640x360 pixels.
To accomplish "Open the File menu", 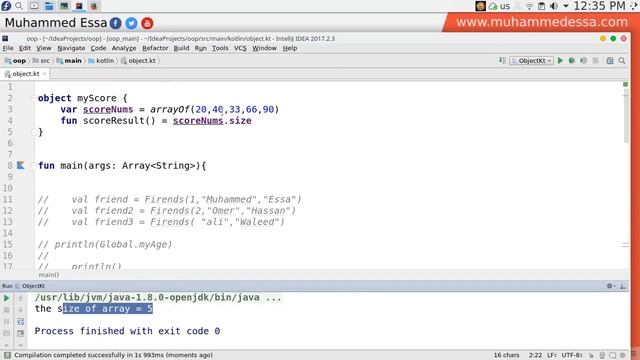I will 8,48.
